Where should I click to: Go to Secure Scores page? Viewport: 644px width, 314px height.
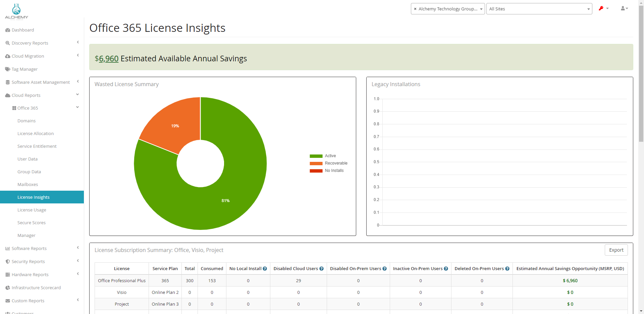pyautogui.click(x=32, y=223)
